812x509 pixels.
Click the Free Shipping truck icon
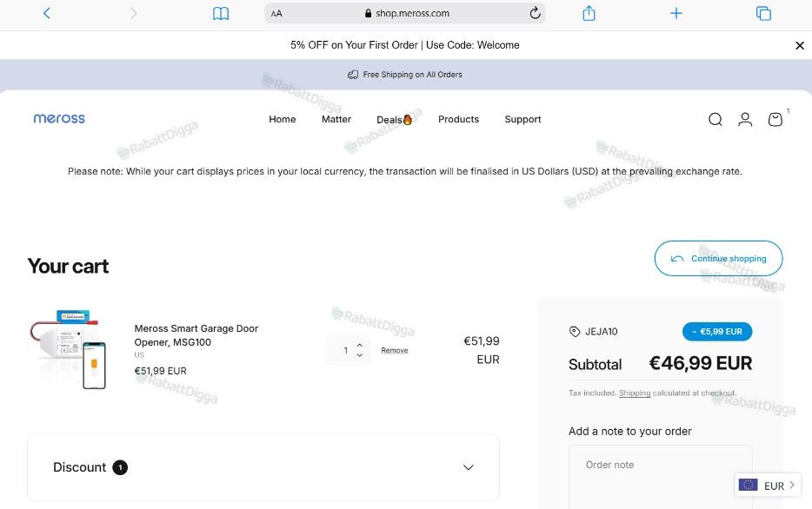coord(353,75)
